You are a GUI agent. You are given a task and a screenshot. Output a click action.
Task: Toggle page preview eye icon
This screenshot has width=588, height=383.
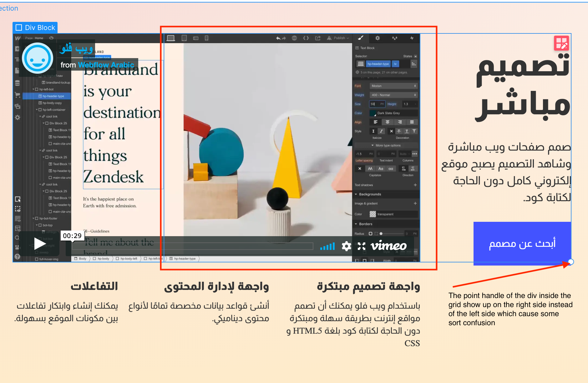pos(51,38)
